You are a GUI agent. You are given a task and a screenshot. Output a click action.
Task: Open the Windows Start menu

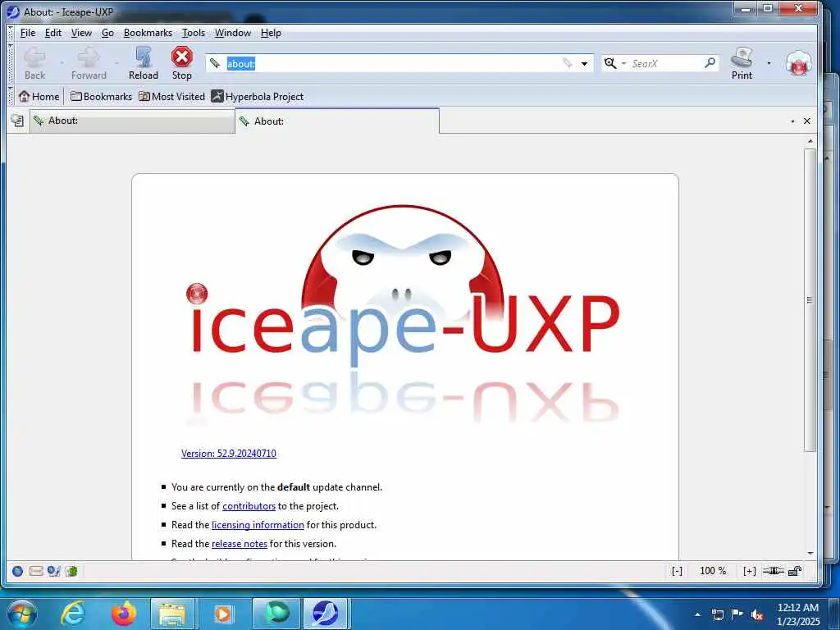[21, 614]
